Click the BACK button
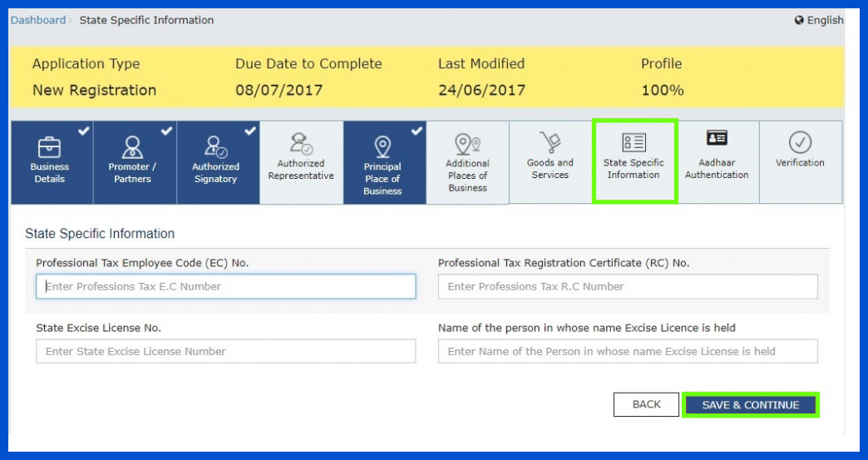This screenshot has width=868, height=460. pyautogui.click(x=646, y=404)
